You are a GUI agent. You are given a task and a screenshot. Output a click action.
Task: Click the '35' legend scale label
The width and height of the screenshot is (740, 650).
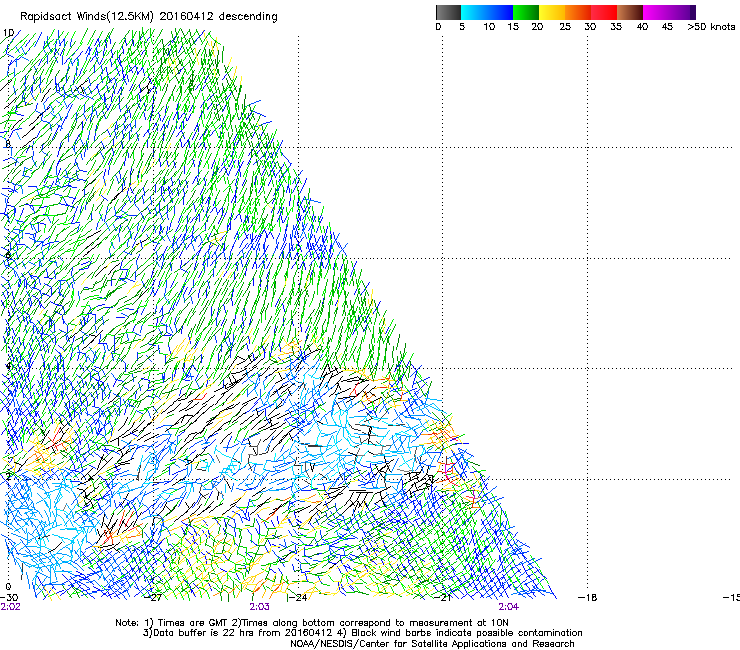(x=616, y=27)
